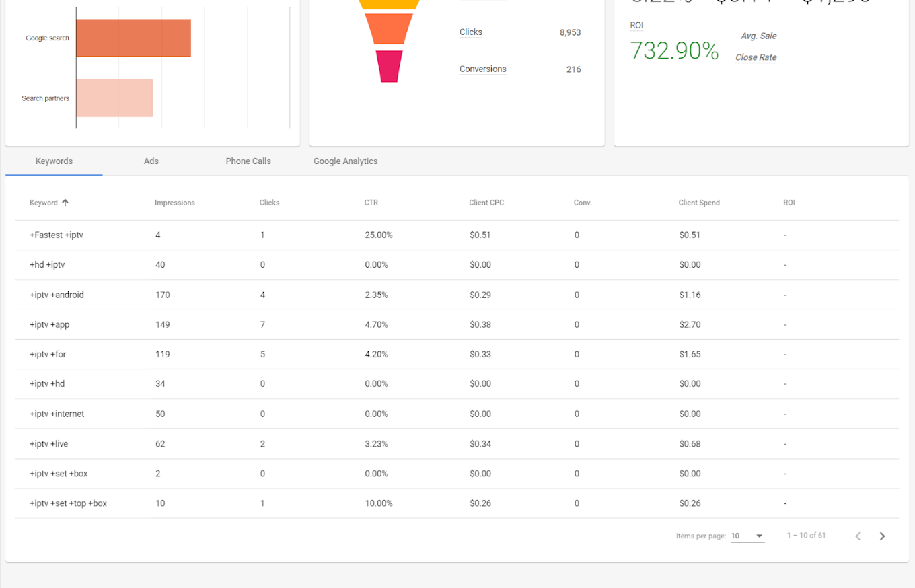Image resolution: width=915 pixels, height=588 pixels.
Task: Sort table by Clicks column header
Action: (269, 203)
